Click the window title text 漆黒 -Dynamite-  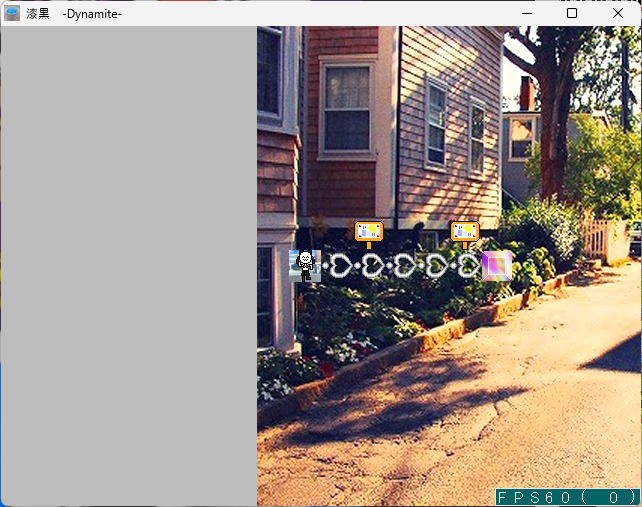(x=74, y=14)
